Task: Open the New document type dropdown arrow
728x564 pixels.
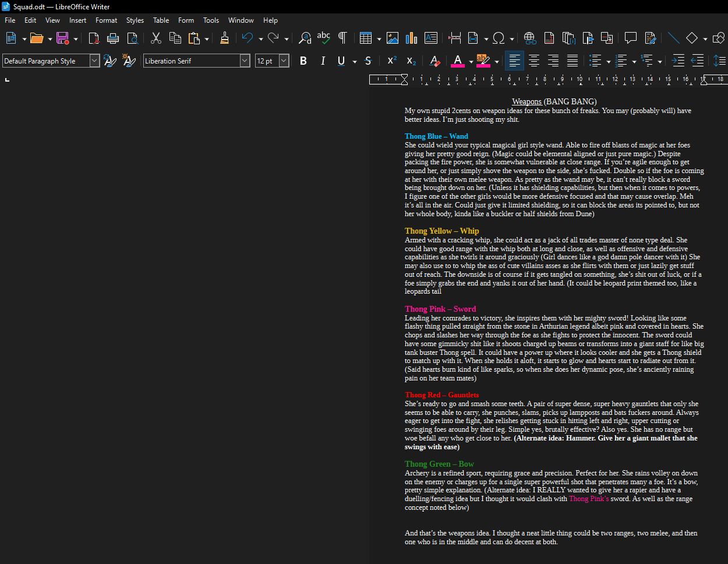Action: [24, 38]
